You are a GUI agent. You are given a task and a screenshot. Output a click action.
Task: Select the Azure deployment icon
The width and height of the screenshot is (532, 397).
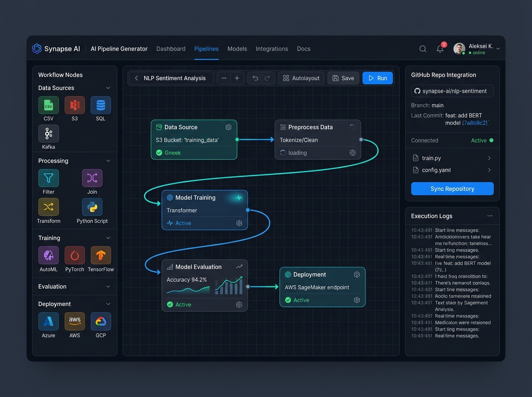(48, 321)
